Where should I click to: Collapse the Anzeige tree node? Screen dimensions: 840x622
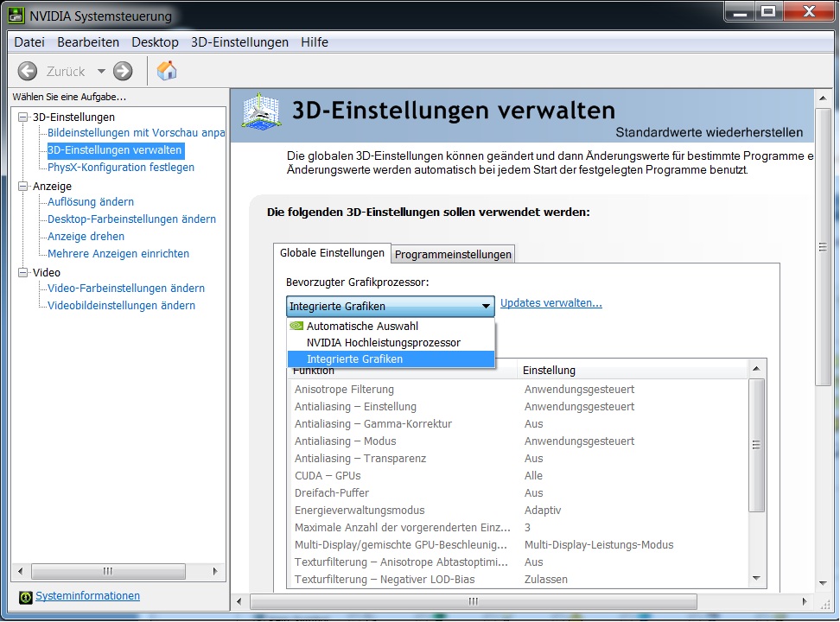[22, 186]
